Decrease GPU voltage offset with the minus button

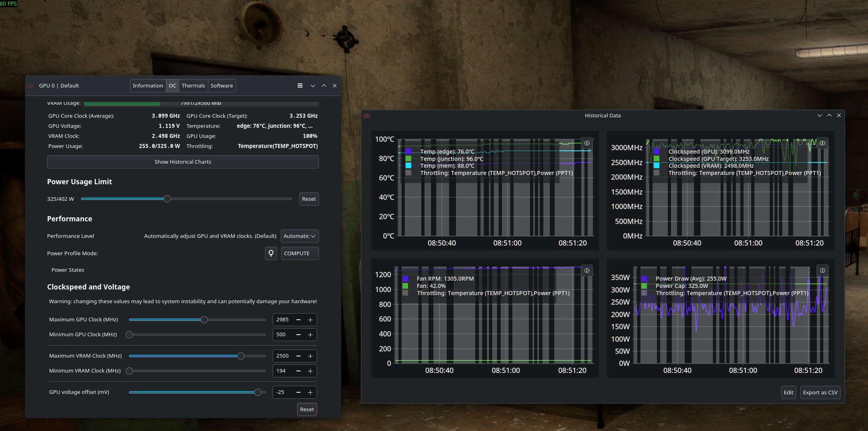[x=298, y=392]
